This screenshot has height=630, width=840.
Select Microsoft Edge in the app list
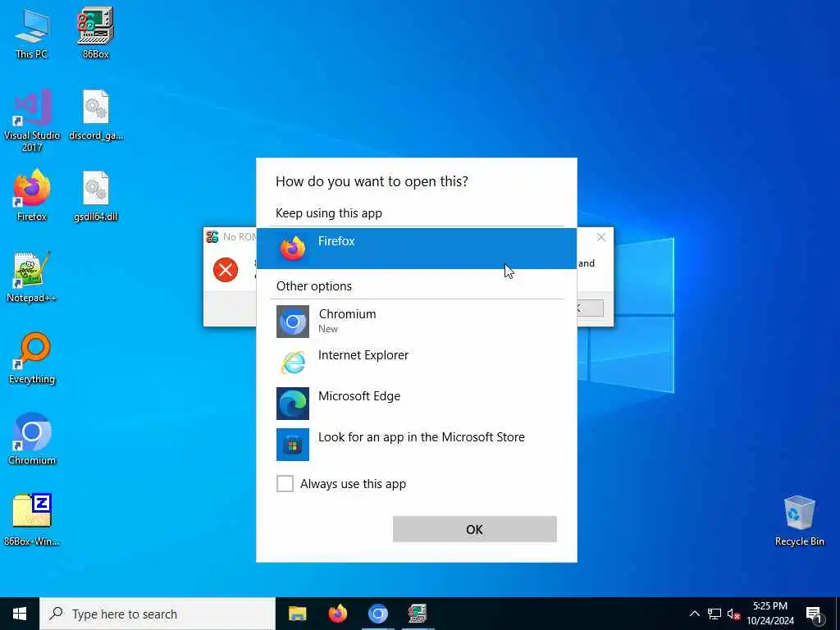pos(416,404)
